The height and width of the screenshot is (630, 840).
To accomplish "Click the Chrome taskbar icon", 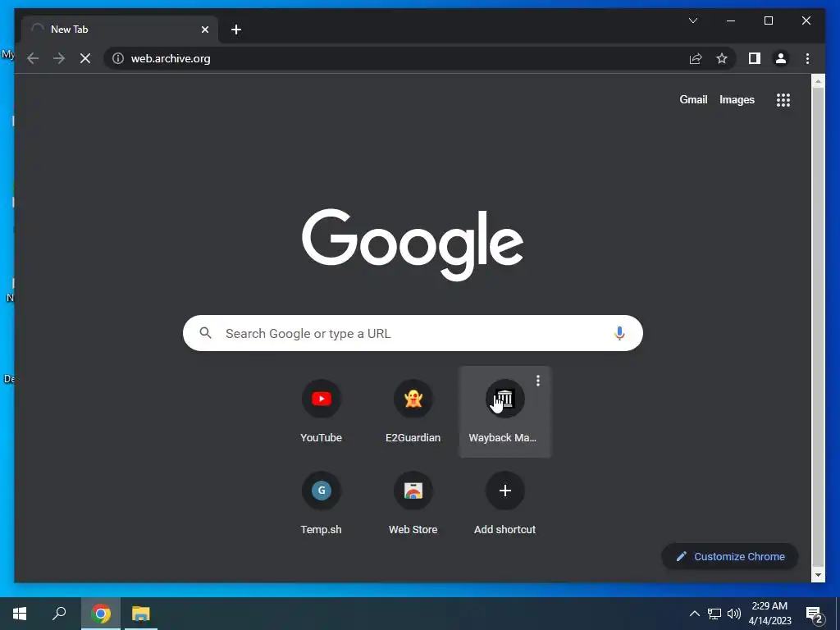I will coord(101,614).
